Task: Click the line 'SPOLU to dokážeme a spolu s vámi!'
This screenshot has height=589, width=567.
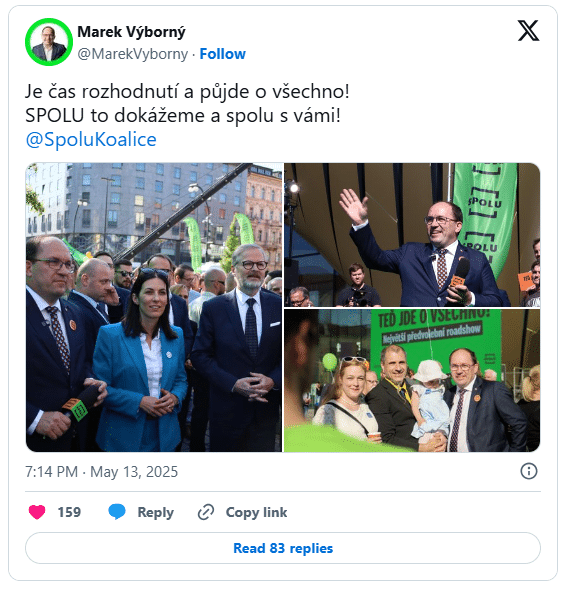Action: pyautogui.click(x=183, y=116)
